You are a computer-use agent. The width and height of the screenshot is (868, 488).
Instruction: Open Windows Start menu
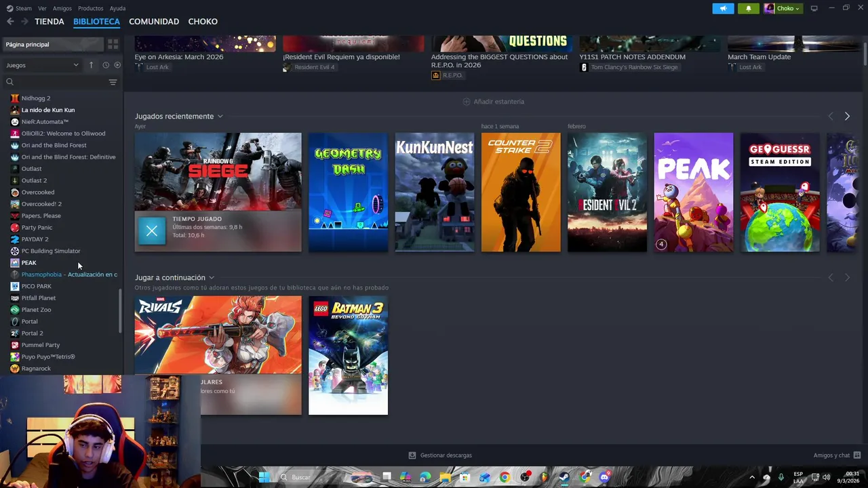(264, 477)
